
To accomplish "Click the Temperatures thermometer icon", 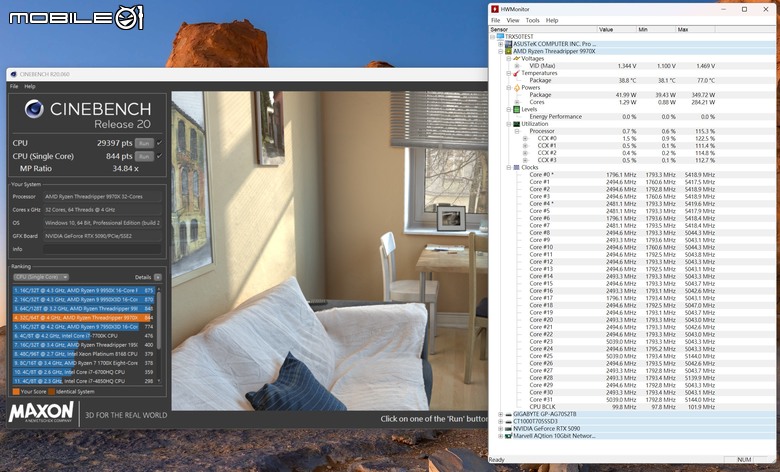I will pos(516,73).
